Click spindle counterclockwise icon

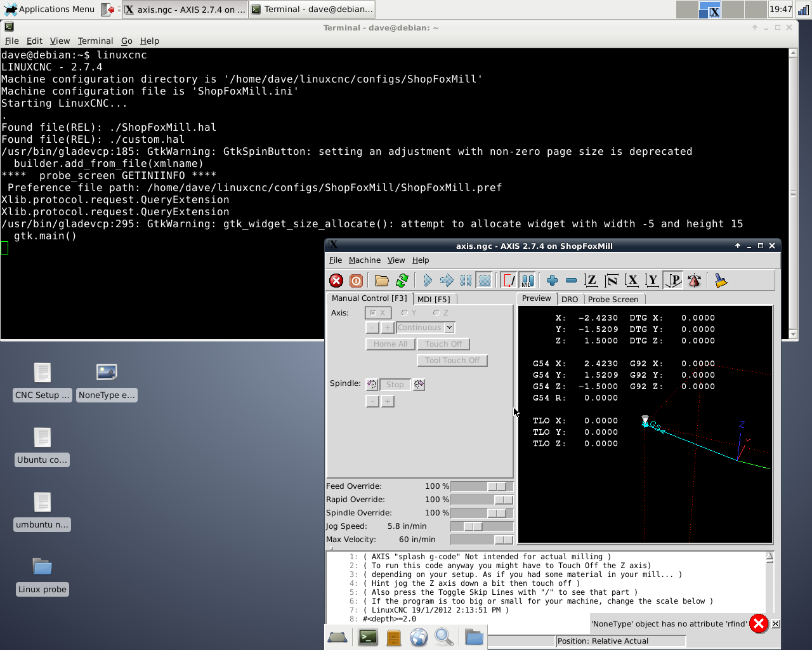coord(372,385)
